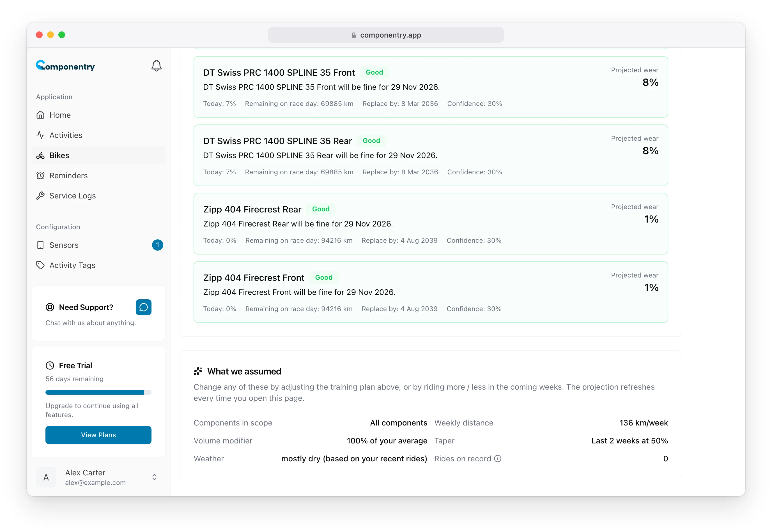Click the sparkle icon beside What we assumed
The height and width of the screenshot is (532, 772).
(198, 371)
